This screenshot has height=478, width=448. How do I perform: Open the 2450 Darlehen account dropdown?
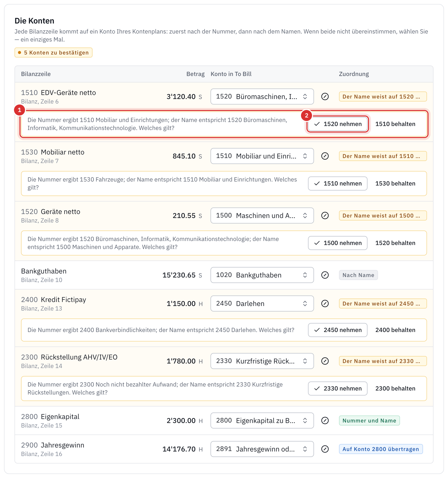click(x=262, y=303)
